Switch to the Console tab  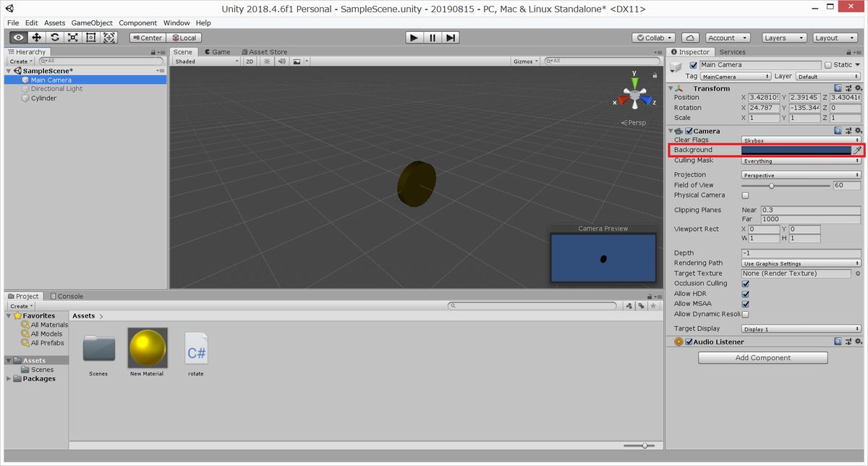[x=66, y=296]
